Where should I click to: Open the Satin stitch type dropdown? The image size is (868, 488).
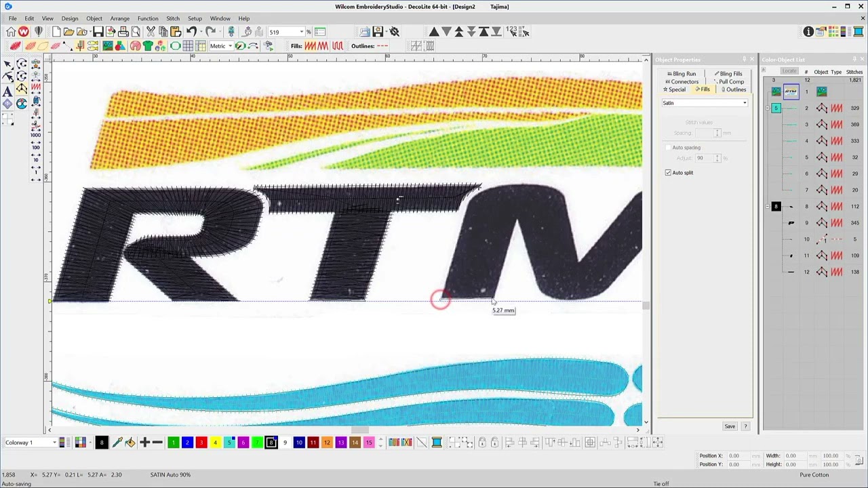(x=745, y=103)
